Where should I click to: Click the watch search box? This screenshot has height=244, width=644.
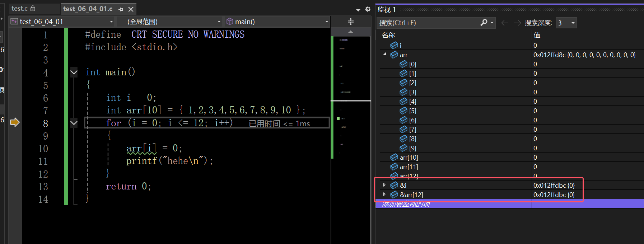coord(429,23)
